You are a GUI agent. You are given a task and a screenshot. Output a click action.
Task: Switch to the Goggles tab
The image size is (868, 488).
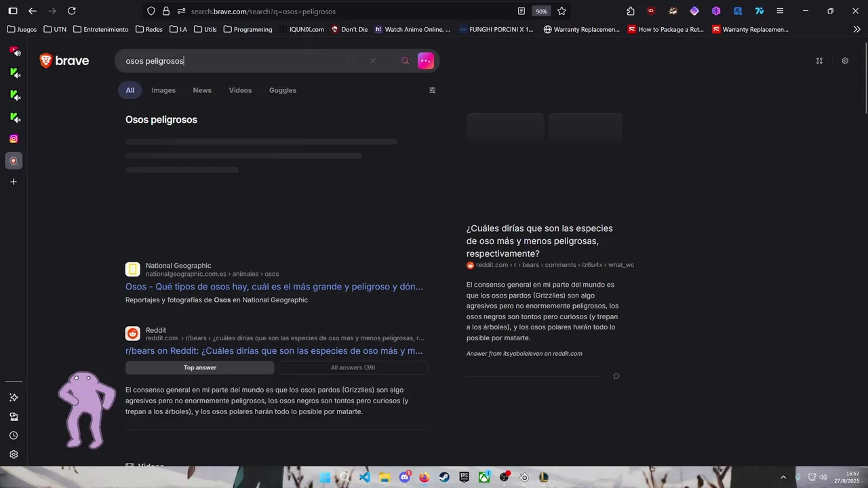[283, 90]
